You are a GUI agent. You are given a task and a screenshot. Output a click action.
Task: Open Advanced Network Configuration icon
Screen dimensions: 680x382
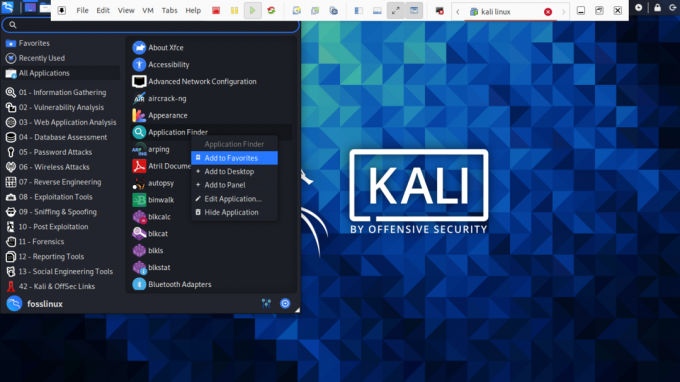[x=139, y=82]
